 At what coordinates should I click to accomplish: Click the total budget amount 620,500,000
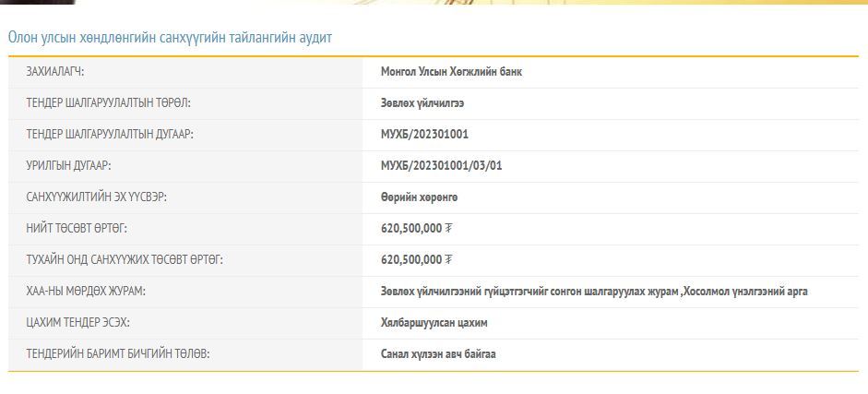(x=411, y=229)
